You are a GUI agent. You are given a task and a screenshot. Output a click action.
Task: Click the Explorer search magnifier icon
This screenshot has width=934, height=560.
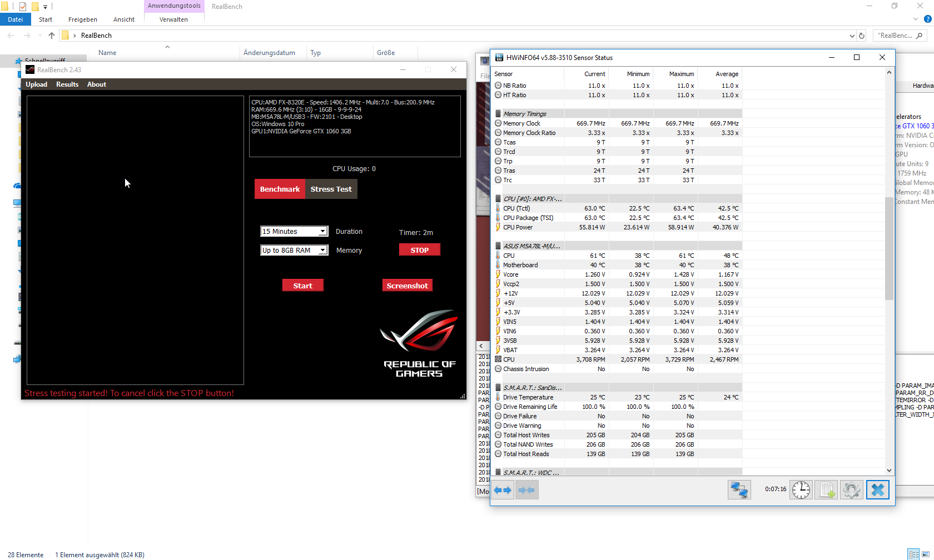click(x=919, y=36)
